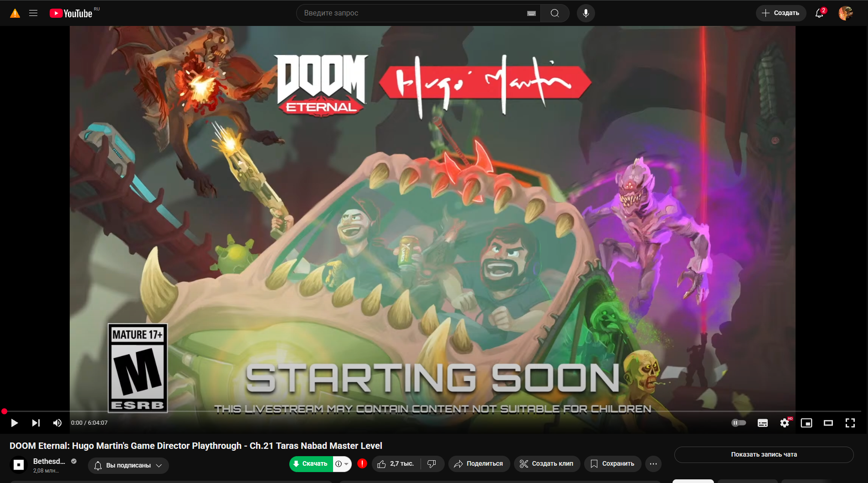Image resolution: width=868 pixels, height=483 pixels.
Task: Enable theater mode
Action: click(x=828, y=423)
